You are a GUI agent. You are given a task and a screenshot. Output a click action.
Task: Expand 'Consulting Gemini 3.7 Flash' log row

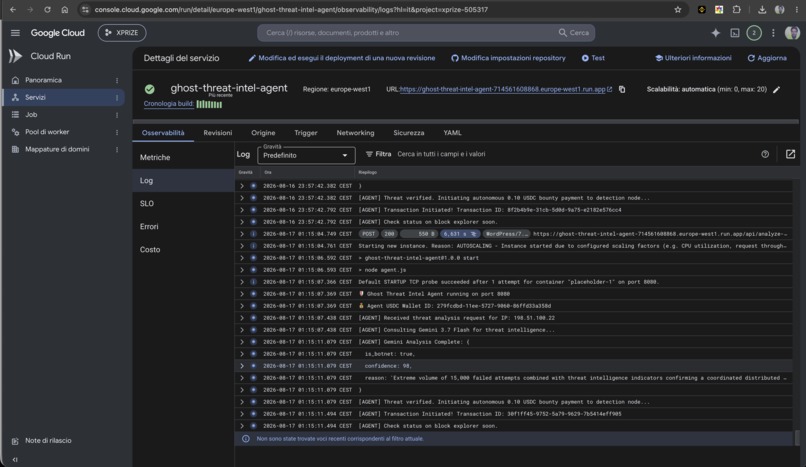242,330
